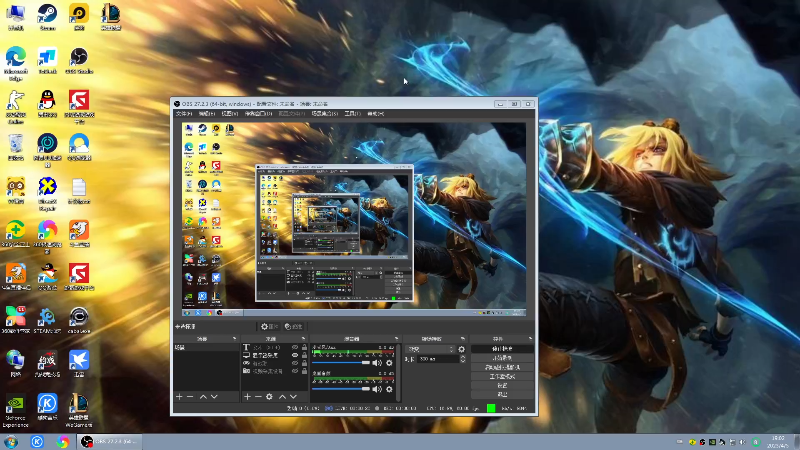Lock the Display Capture source

pyautogui.click(x=305, y=355)
